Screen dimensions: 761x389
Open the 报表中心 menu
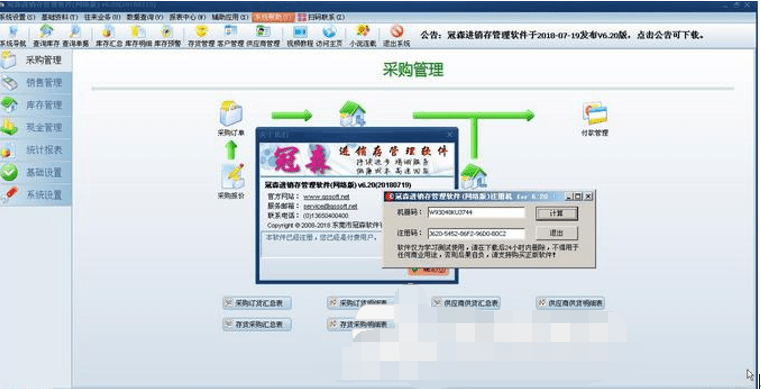click(x=187, y=17)
